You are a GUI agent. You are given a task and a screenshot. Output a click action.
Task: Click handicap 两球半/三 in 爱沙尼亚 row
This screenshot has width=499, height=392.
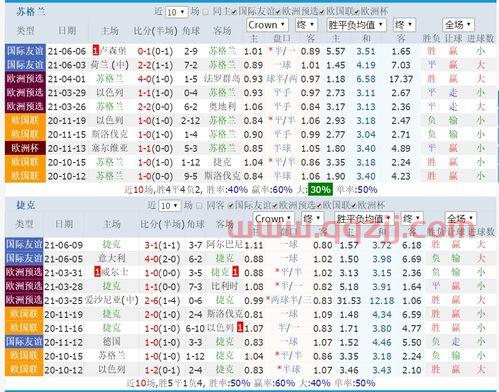click(x=291, y=300)
